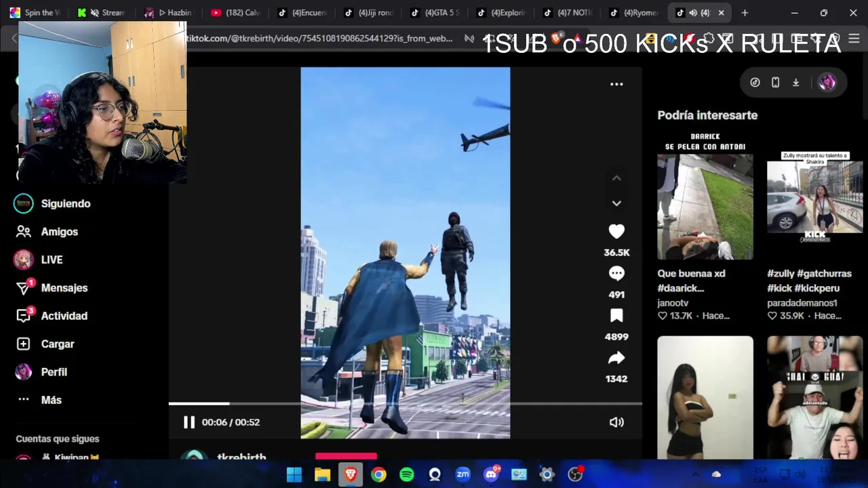
Task: Open the Windows Start menu
Action: coord(294,474)
